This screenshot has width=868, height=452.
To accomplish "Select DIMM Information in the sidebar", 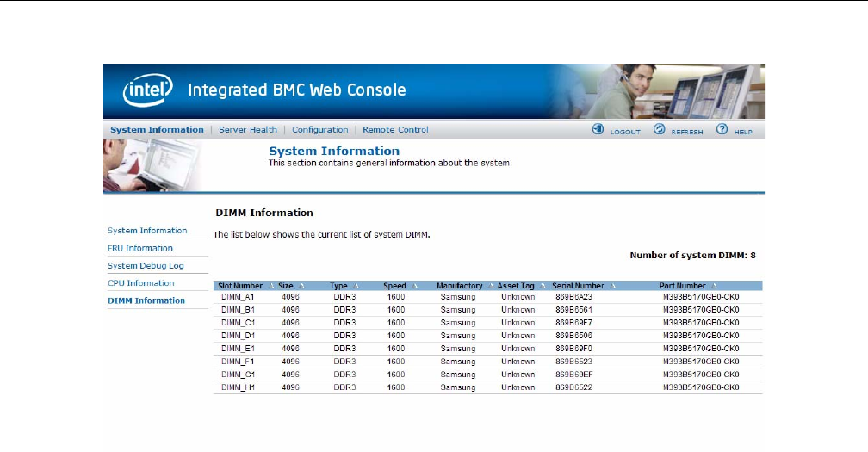I will pyautogui.click(x=146, y=301).
